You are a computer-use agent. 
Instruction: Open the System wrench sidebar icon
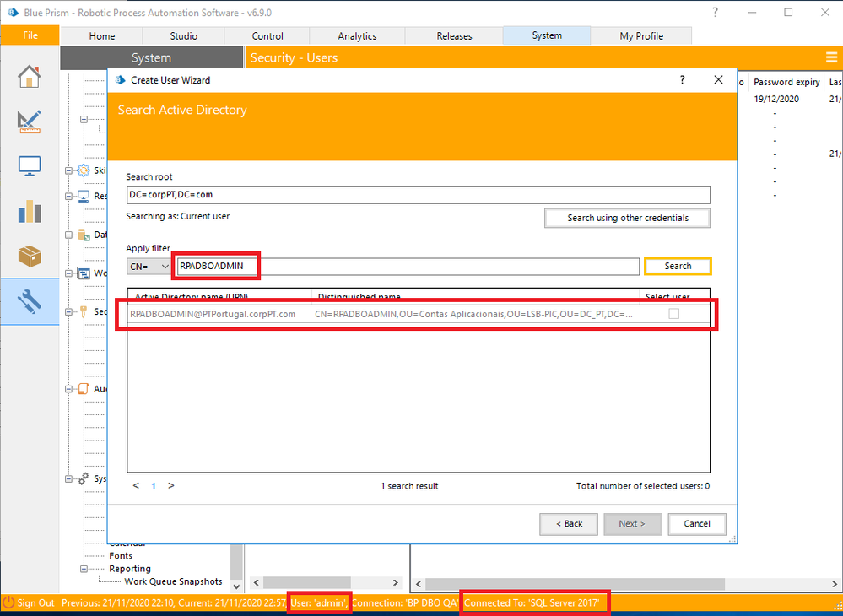(x=29, y=301)
